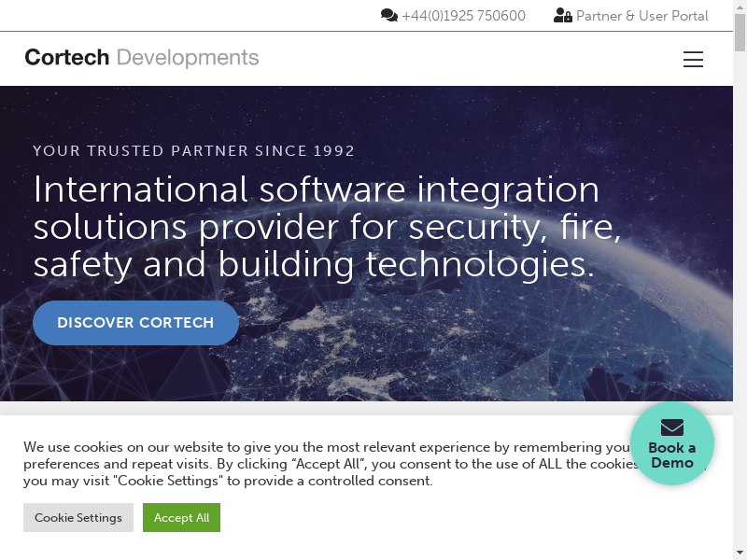Open Cookie Settings
The height and width of the screenshot is (560, 747).
click(x=78, y=518)
